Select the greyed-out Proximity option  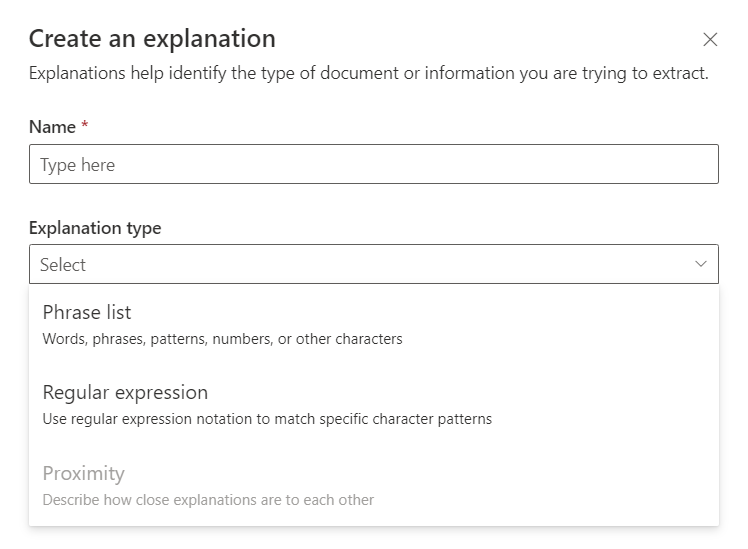(x=83, y=473)
